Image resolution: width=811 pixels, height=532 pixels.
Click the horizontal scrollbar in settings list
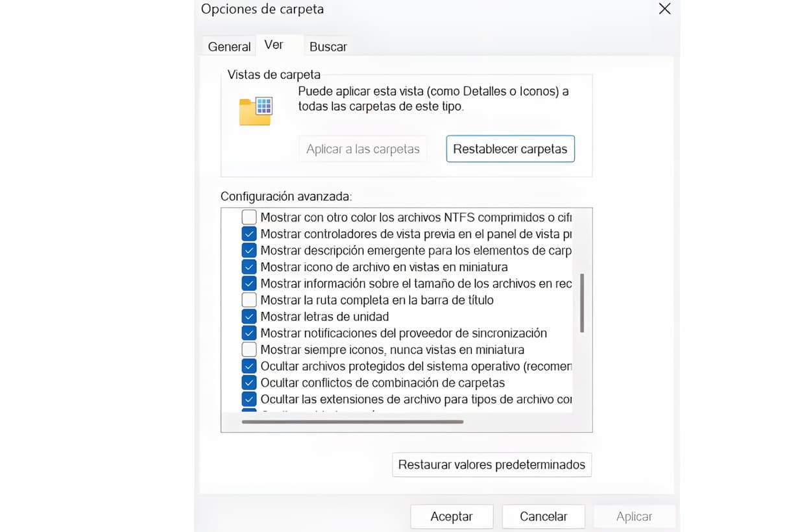coord(352,422)
